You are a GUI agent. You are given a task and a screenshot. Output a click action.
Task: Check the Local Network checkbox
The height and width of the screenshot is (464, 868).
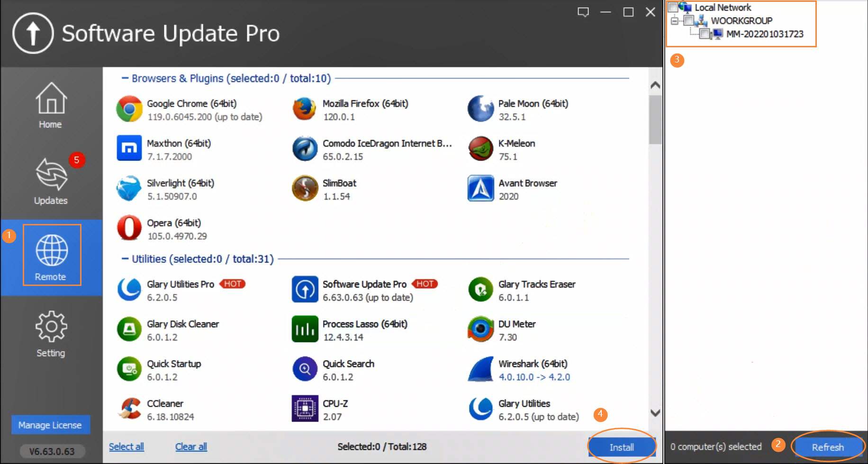(673, 7)
